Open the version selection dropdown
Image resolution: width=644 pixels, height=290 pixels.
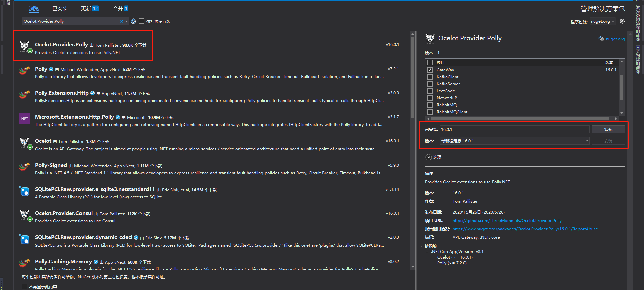515,141
